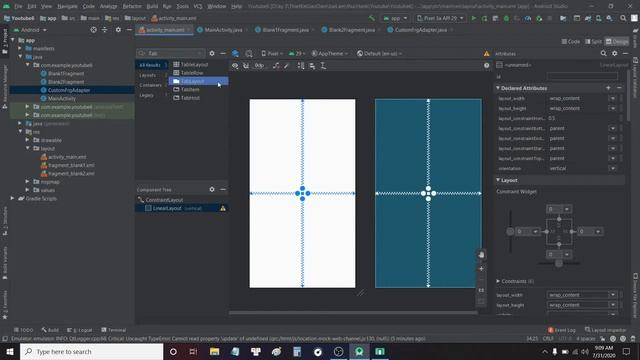Click the Make Project hammer icon
The width and height of the screenshot is (640, 360).
pos(371,18)
